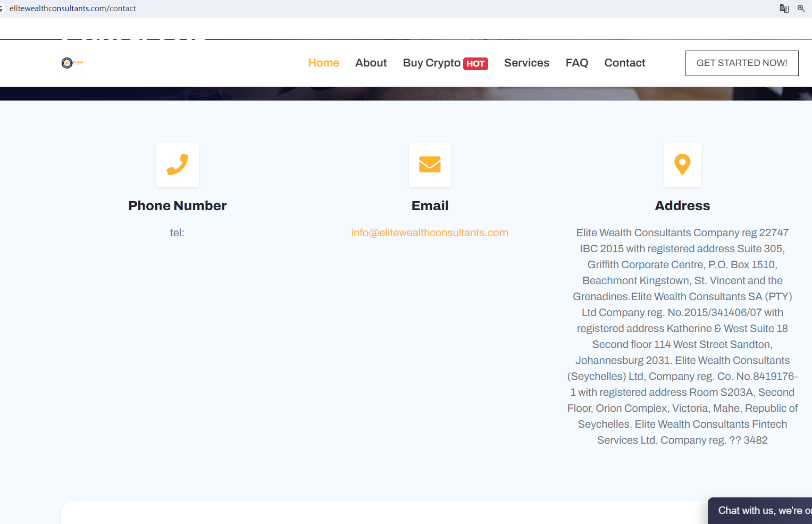This screenshot has height=524, width=812.
Task: Click the 'Johannesburg 2031. Elite Wealth Consultants' line
Action: point(682,360)
